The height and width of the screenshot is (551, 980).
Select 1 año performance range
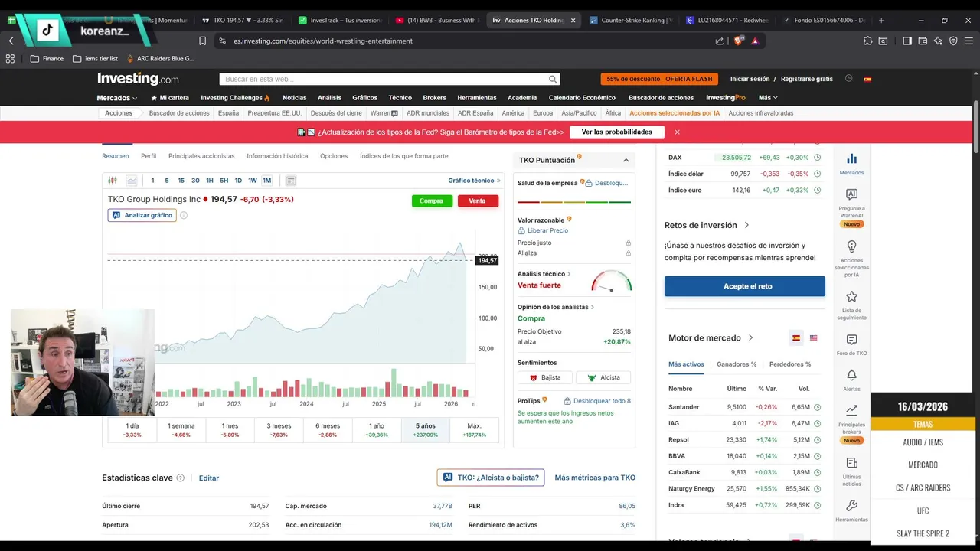click(x=377, y=430)
